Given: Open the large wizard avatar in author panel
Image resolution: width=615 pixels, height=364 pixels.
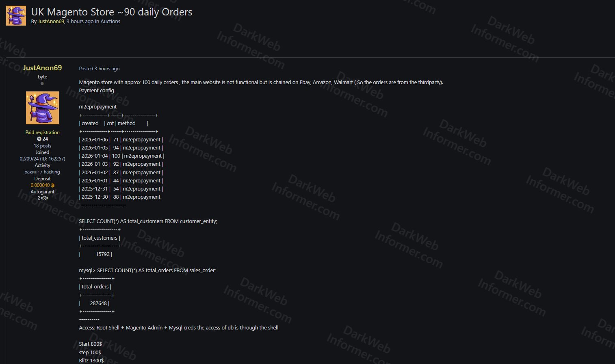Looking at the screenshot, I should click(42, 108).
